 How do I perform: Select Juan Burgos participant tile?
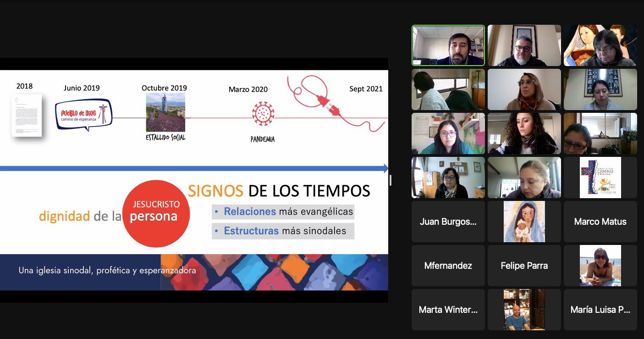coord(448,222)
